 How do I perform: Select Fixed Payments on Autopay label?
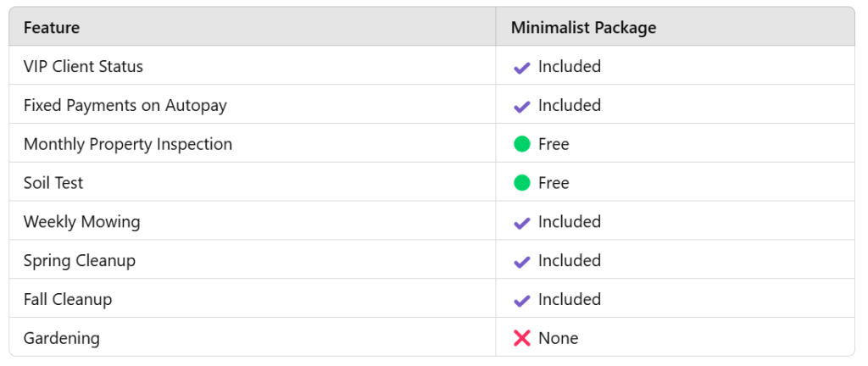click(125, 105)
